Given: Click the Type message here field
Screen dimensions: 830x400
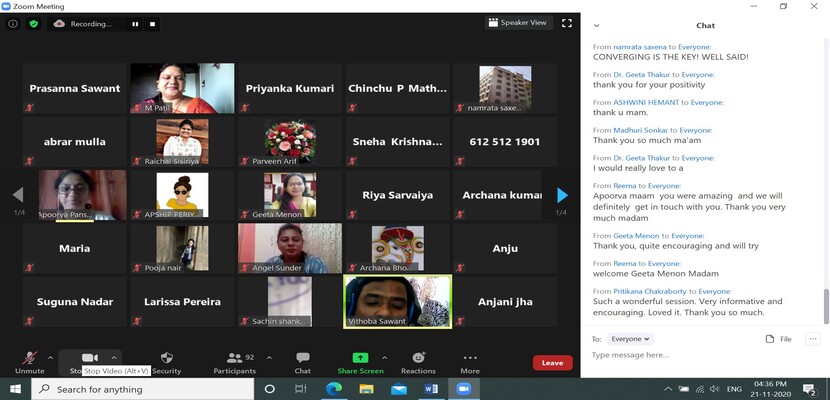Looking at the screenshot, I should [700, 355].
